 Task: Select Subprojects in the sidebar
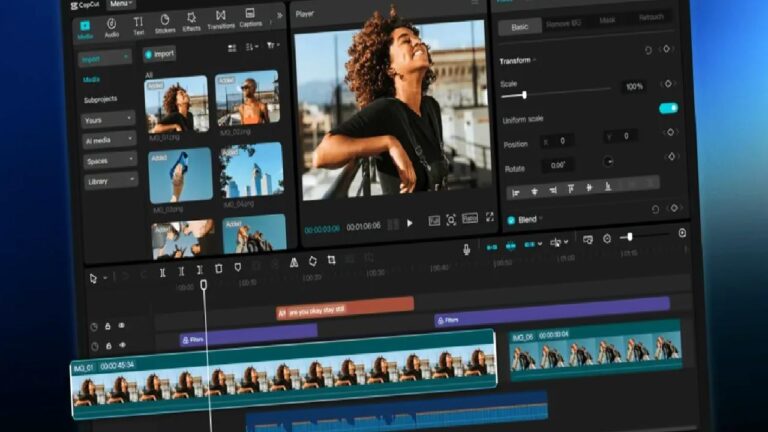100,99
